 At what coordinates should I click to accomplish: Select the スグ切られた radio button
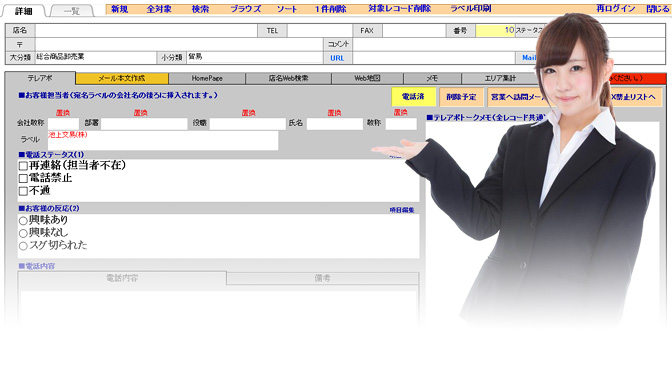(x=23, y=246)
